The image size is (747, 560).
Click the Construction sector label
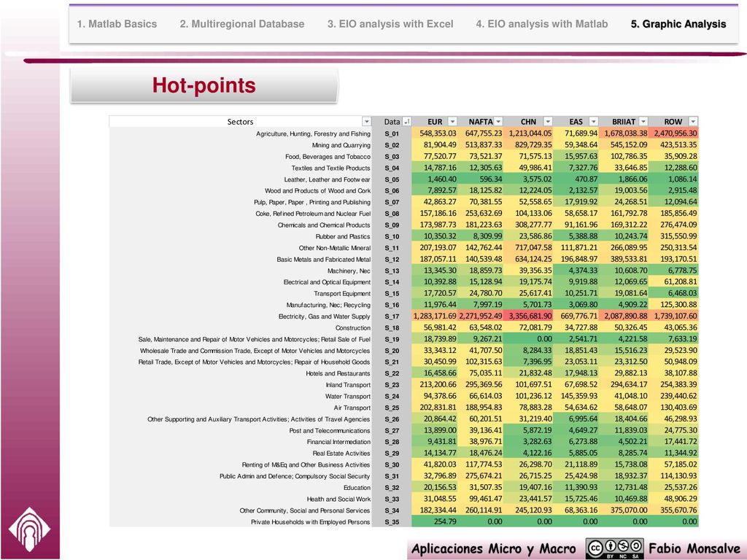[352, 328]
